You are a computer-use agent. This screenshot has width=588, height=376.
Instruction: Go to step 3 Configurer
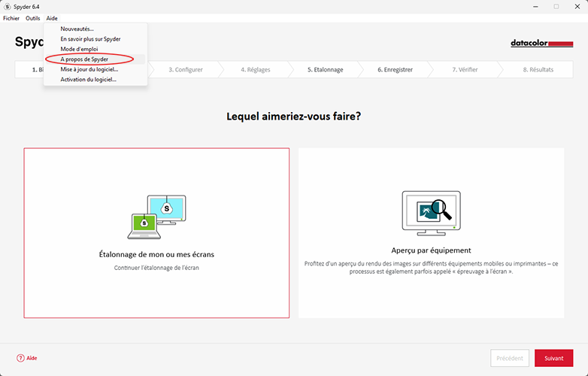point(185,70)
